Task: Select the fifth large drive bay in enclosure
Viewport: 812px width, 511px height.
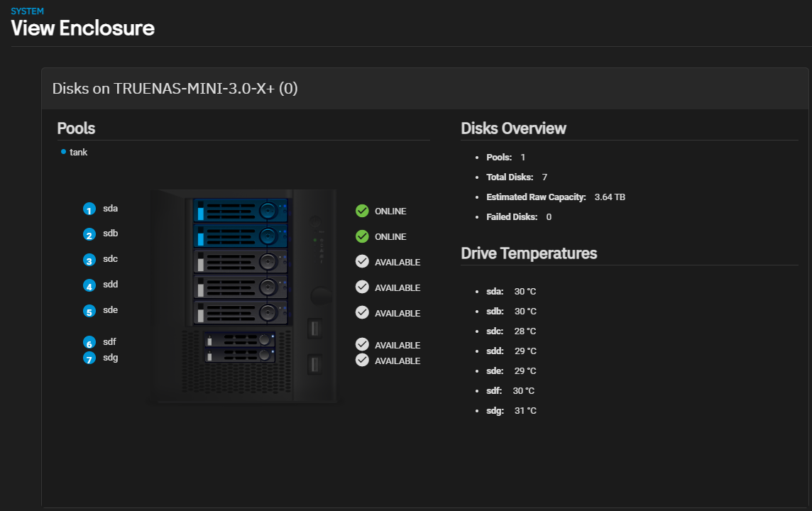Action: 240,312
